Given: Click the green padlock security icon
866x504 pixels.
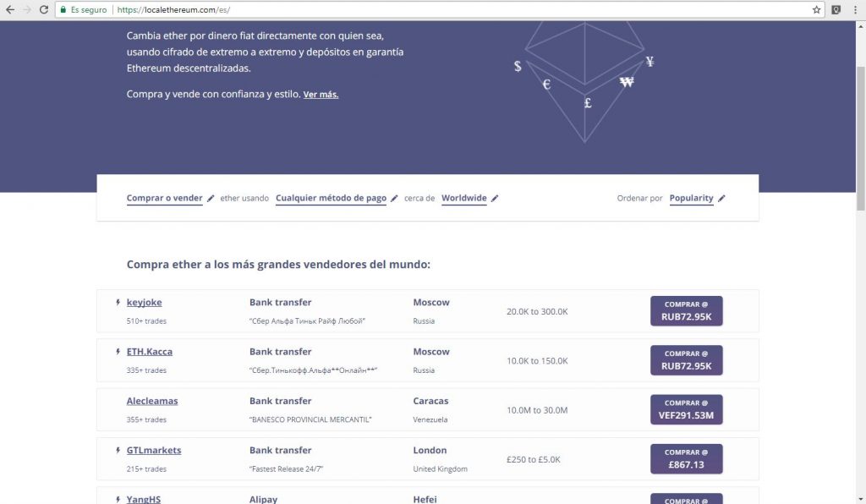Looking at the screenshot, I should (x=63, y=10).
